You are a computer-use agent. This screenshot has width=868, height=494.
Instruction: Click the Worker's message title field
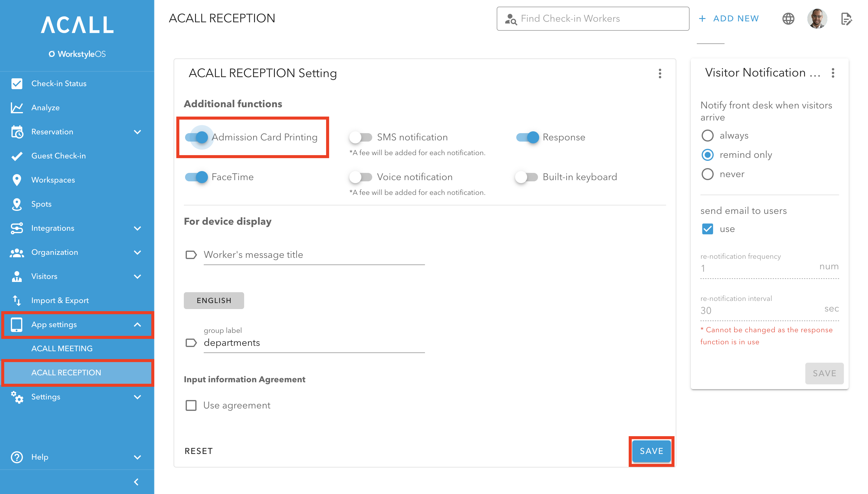[314, 255]
